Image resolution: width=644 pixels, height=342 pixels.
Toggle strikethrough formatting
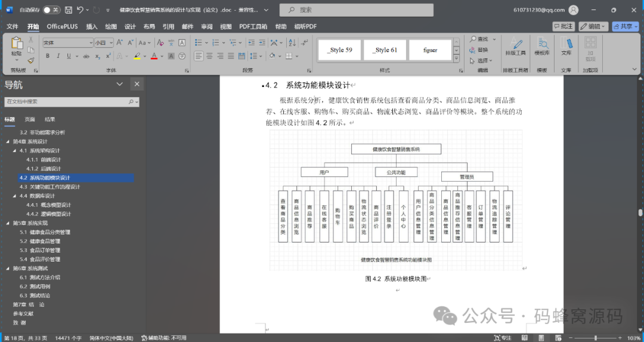click(86, 56)
